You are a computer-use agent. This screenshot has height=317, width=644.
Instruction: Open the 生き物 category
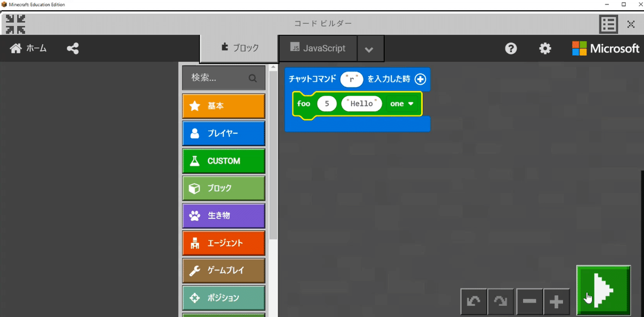[x=224, y=215]
